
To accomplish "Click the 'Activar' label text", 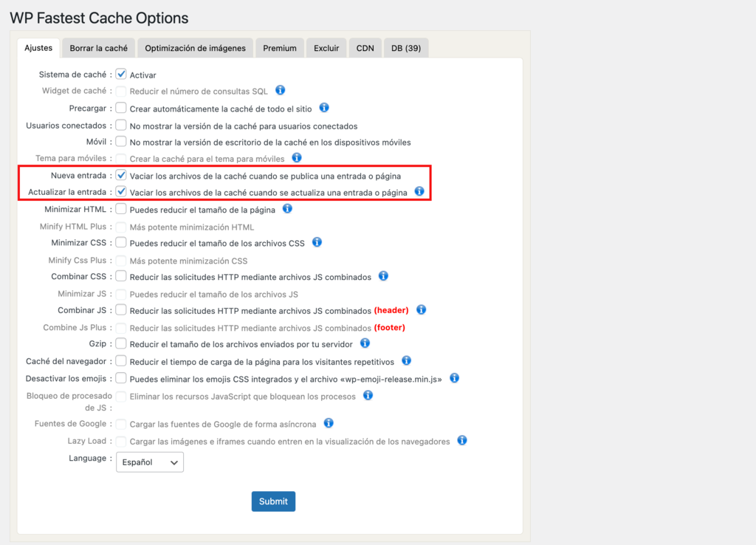I will pyautogui.click(x=142, y=75).
